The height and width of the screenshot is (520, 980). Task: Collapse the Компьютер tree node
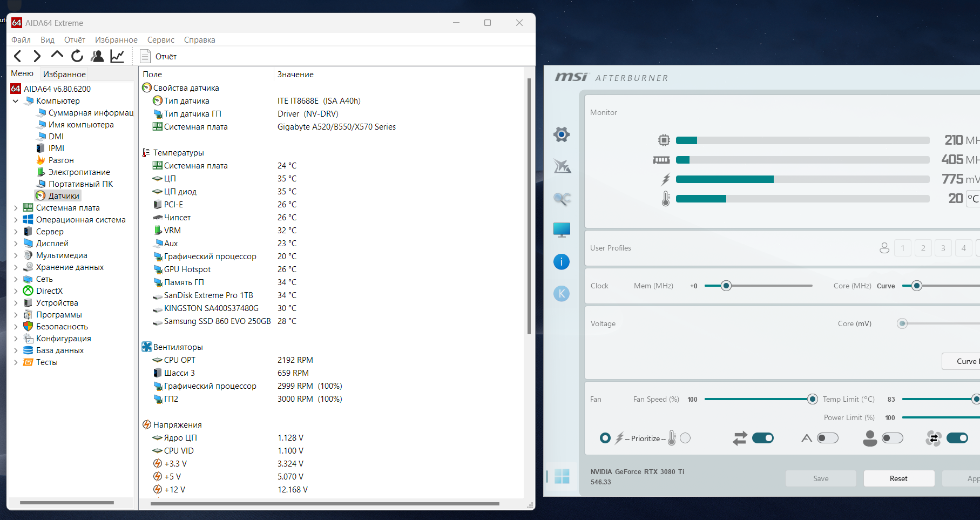[x=16, y=101]
